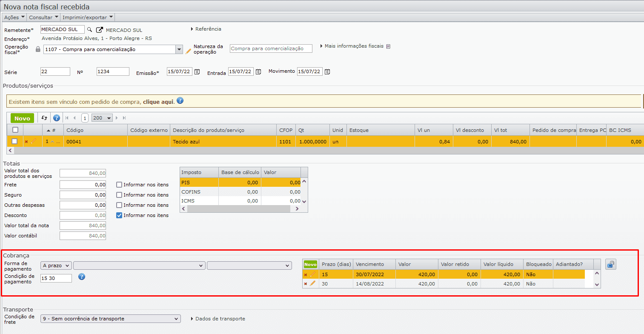Image resolution: width=644 pixels, height=334 pixels.
Task: Click the 'clique aqui' link in warning
Action: click(x=158, y=102)
